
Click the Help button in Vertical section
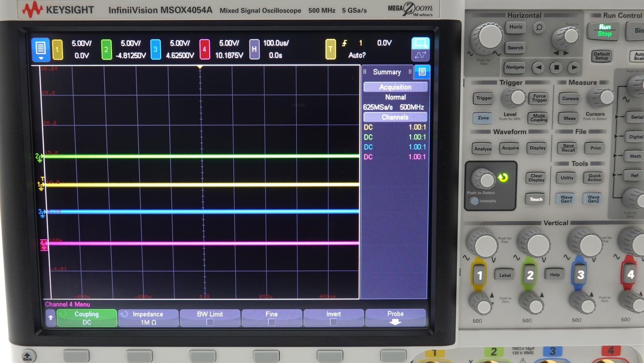coord(555,275)
